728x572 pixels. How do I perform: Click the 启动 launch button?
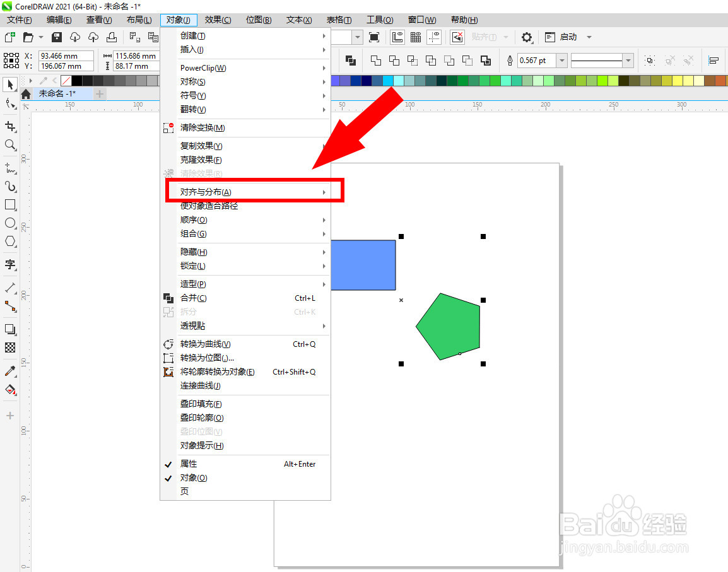pyautogui.click(x=561, y=37)
